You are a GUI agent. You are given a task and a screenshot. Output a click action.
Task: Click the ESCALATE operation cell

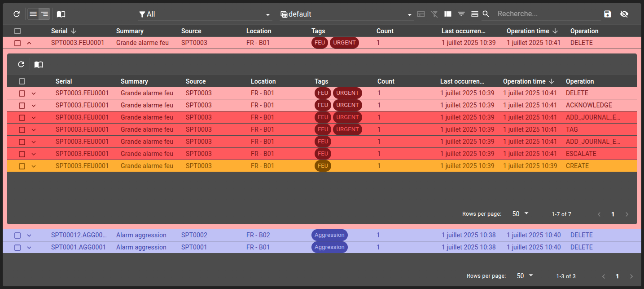point(581,154)
